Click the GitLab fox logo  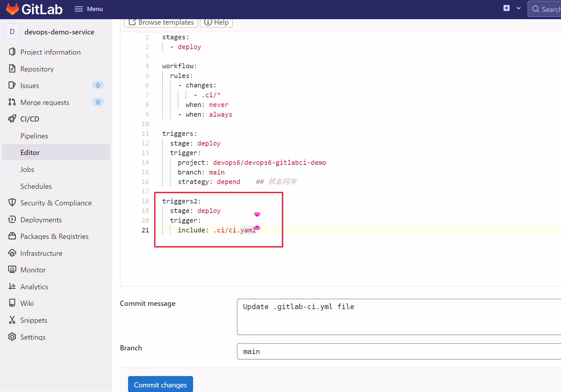tap(12, 9)
